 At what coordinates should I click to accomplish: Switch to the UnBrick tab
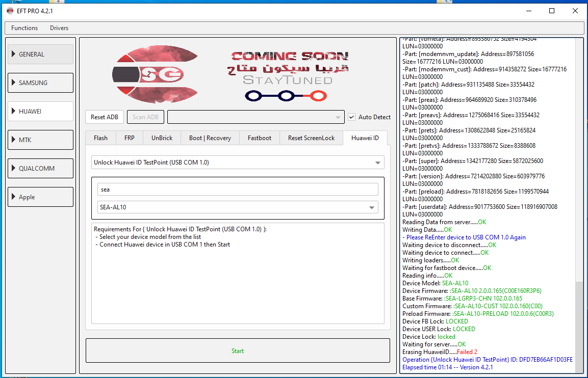(162, 138)
